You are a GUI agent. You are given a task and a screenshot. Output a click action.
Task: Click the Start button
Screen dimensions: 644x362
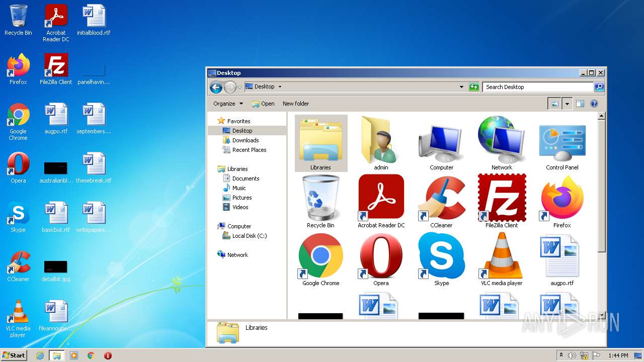click(14, 355)
